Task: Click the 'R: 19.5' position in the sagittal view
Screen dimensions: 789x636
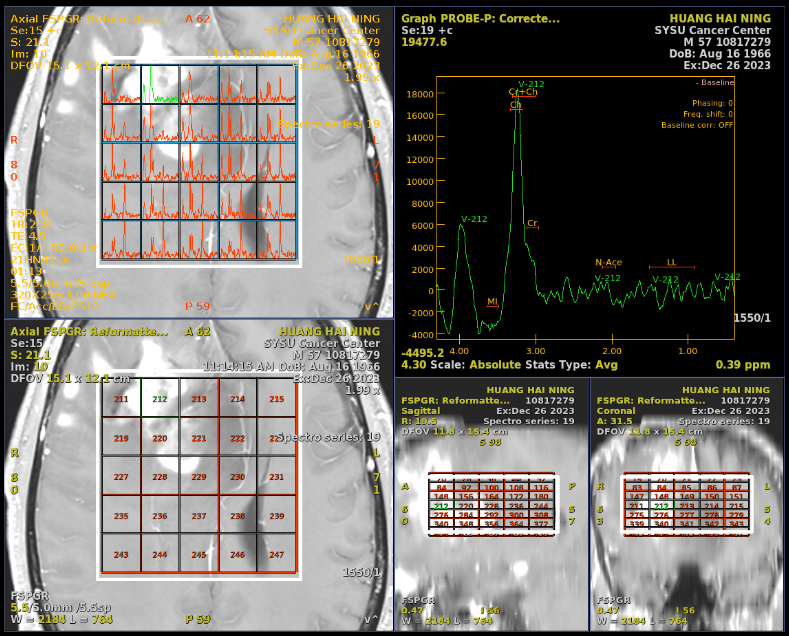Action: point(419,421)
